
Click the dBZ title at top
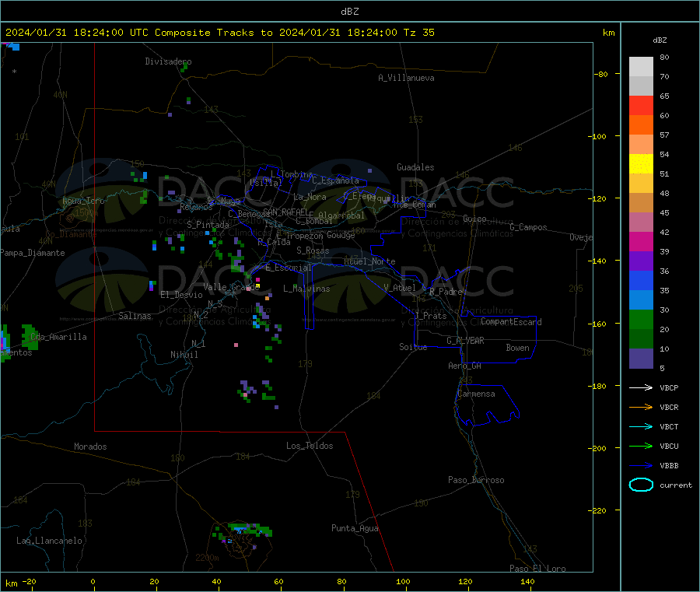point(349,12)
